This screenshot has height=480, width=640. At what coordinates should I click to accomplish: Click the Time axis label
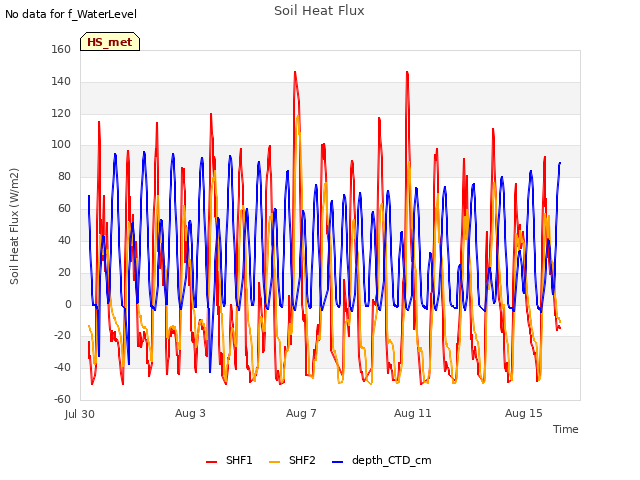[x=566, y=429]
